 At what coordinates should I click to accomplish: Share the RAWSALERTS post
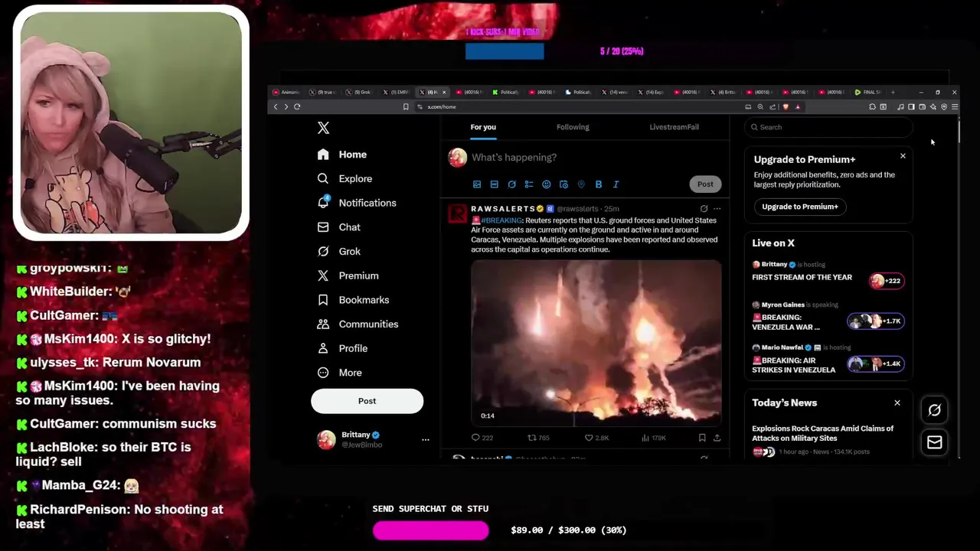[717, 438]
